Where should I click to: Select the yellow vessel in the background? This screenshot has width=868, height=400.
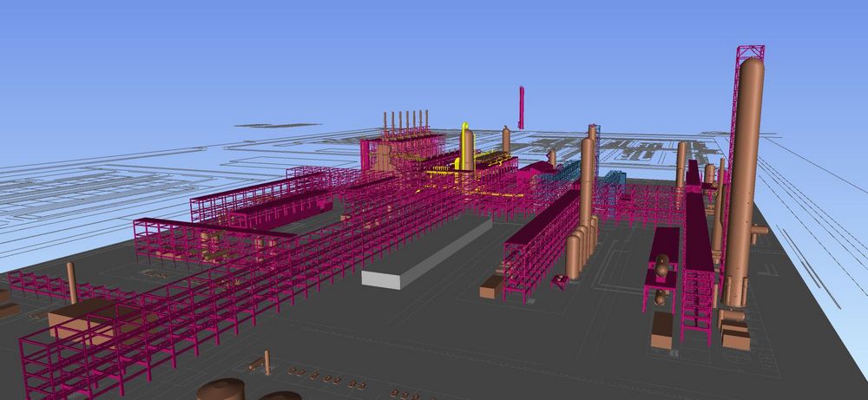[467, 148]
